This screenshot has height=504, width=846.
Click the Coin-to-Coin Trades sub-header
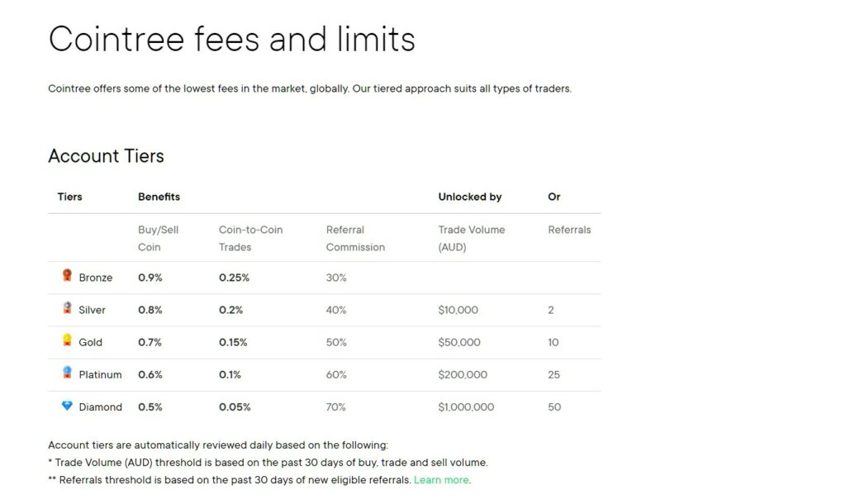[x=251, y=239]
